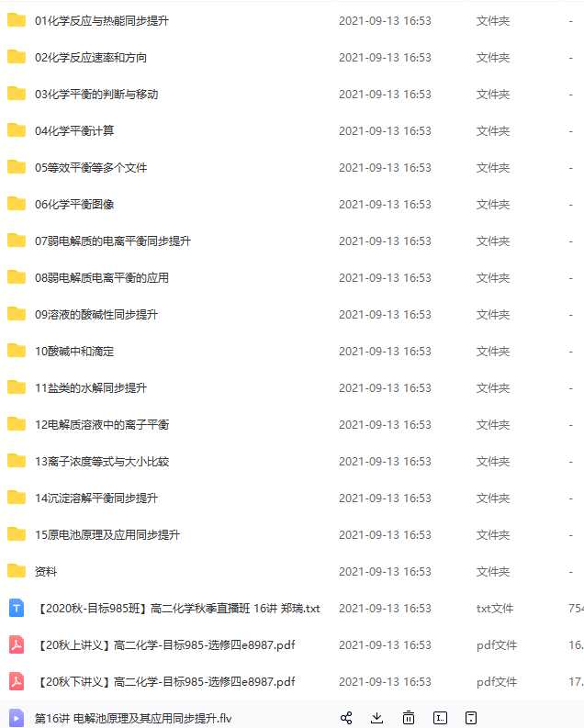The height and width of the screenshot is (728, 584).
Task: Open 15原电池原理及应用同步提升 folder
Action: (x=107, y=535)
